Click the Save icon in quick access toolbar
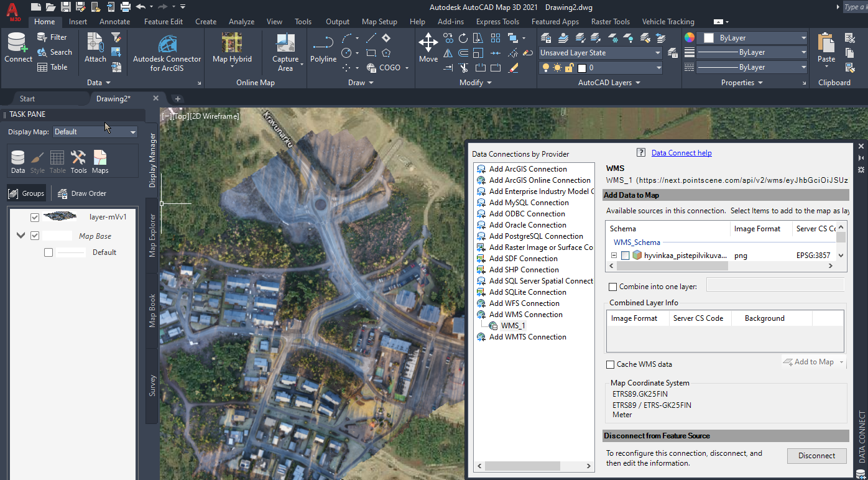Image resolution: width=868 pixels, height=480 pixels. 65,7
